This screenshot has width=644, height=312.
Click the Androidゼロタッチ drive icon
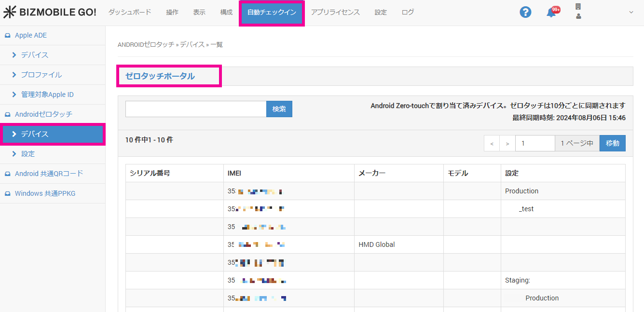[7, 115]
